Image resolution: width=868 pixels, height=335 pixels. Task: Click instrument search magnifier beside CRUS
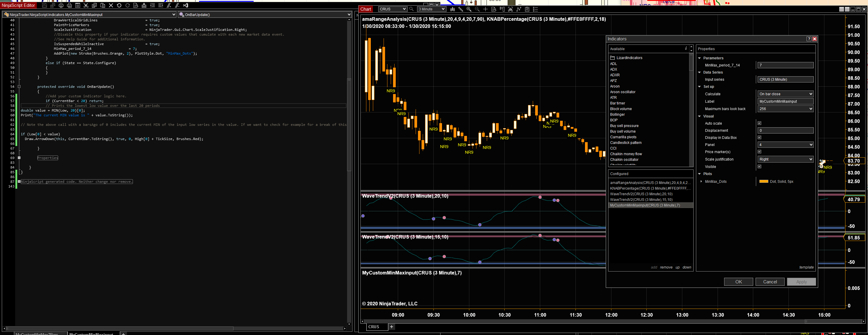411,9
